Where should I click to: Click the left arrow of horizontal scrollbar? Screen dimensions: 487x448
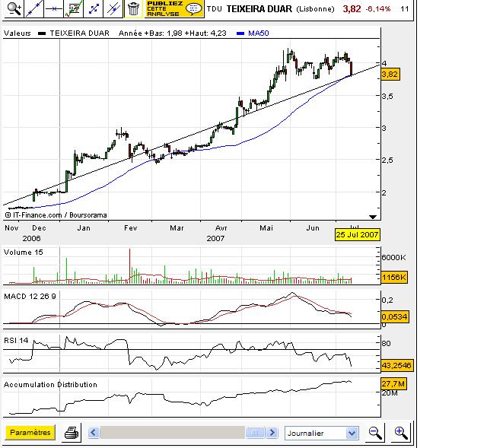point(94,433)
